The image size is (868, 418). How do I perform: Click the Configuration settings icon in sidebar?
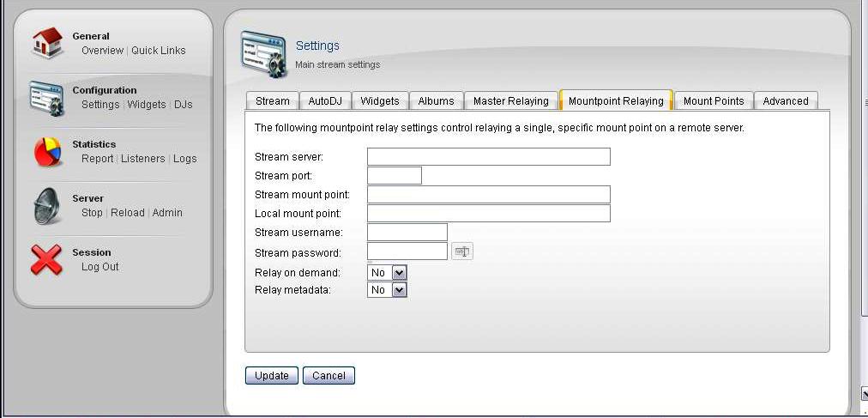47,98
